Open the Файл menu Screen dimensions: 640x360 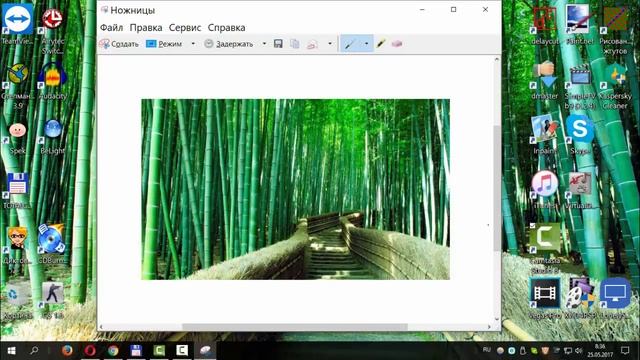pyautogui.click(x=111, y=27)
